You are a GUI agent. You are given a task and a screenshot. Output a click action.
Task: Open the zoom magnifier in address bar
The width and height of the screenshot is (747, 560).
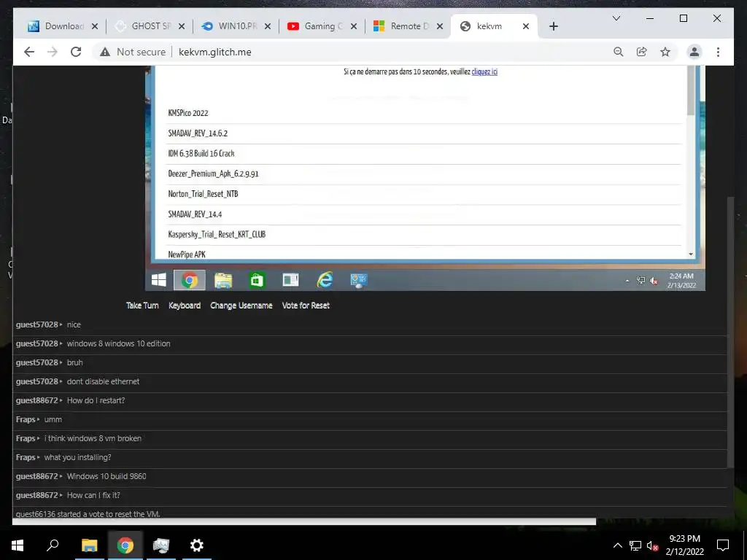click(x=619, y=52)
